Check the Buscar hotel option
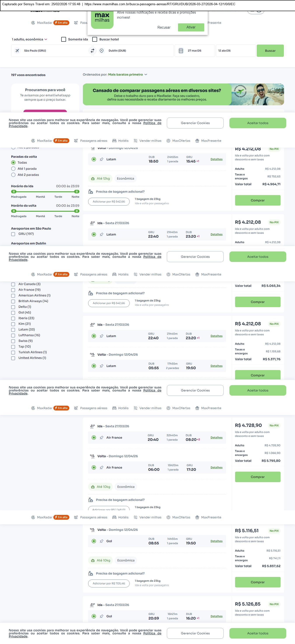The image size is (295, 644). point(95,39)
